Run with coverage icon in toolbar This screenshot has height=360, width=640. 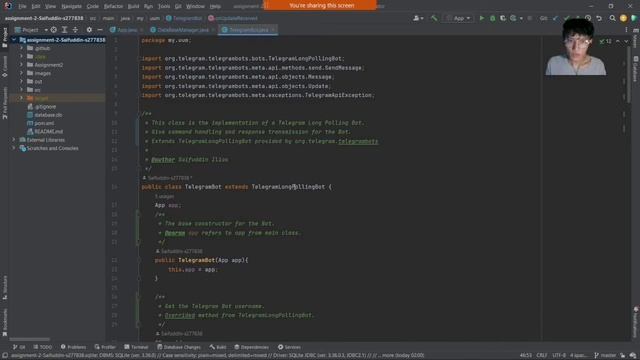503,18
